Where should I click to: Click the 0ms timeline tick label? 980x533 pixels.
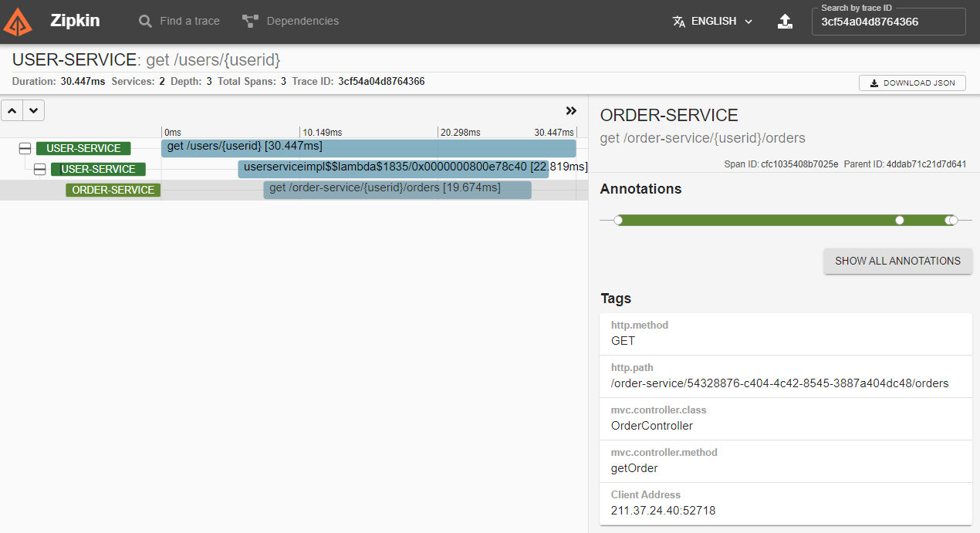[173, 133]
